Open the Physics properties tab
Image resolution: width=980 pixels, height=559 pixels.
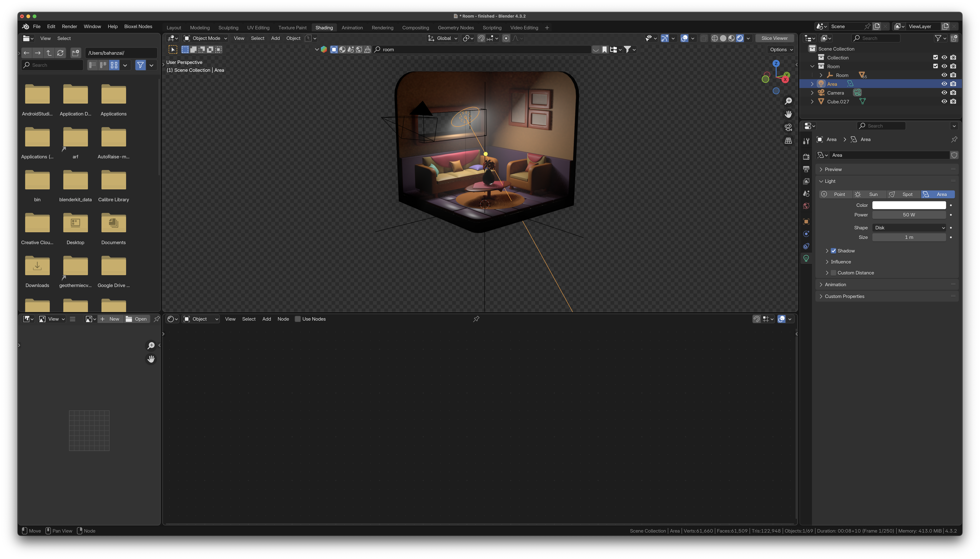tap(806, 234)
